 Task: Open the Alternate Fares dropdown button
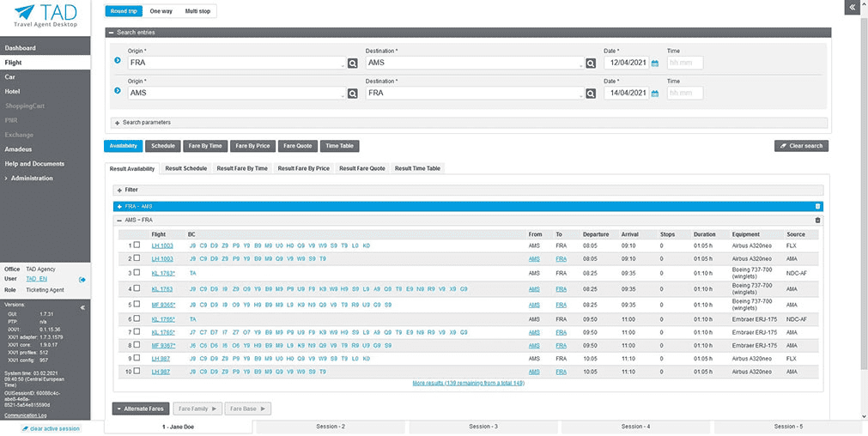tap(140, 409)
